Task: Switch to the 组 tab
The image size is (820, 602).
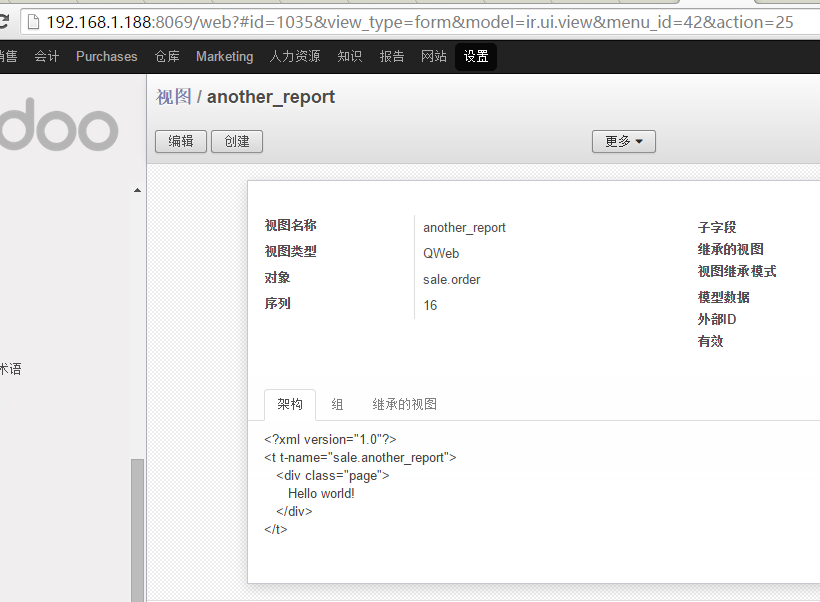Action: point(337,404)
